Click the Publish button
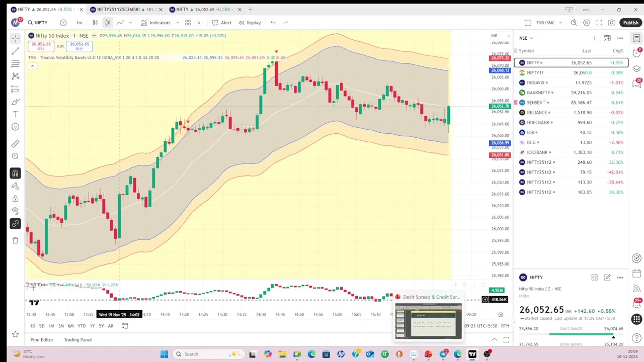The image size is (644, 362). click(x=630, y=23)
